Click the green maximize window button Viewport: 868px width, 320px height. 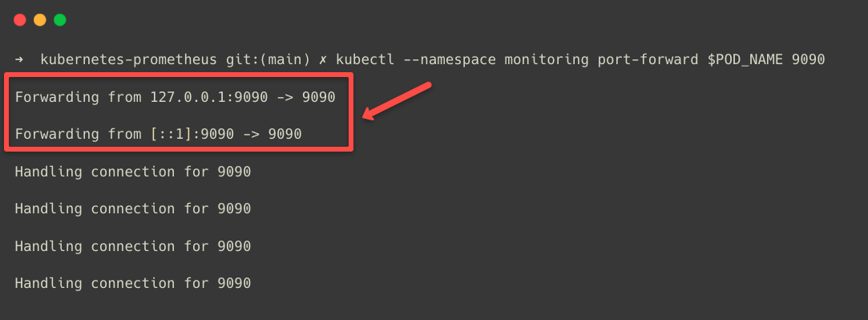[x=60, y=20]
